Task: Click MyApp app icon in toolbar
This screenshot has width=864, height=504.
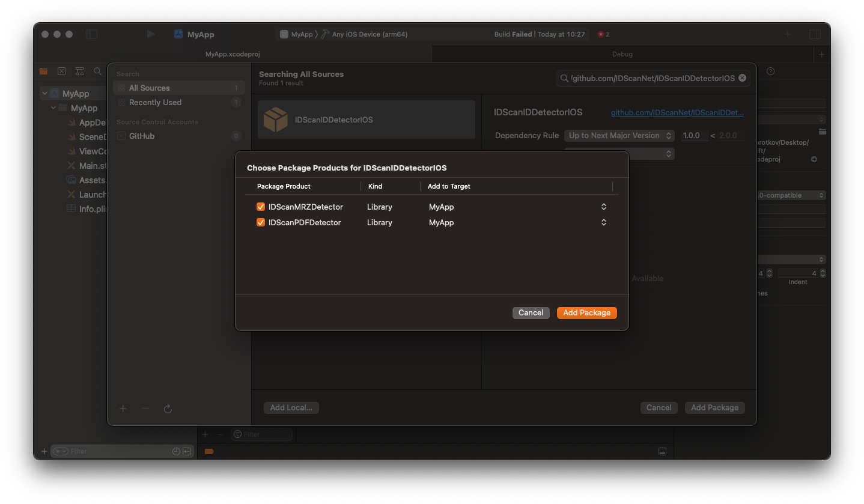Action: tap(178, 34)
